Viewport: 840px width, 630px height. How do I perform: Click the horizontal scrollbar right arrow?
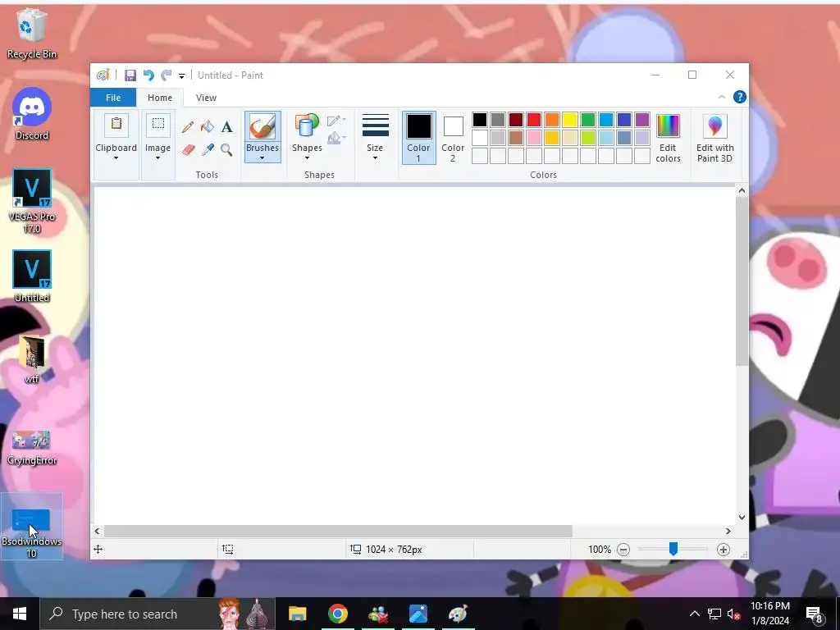(728, 531)
